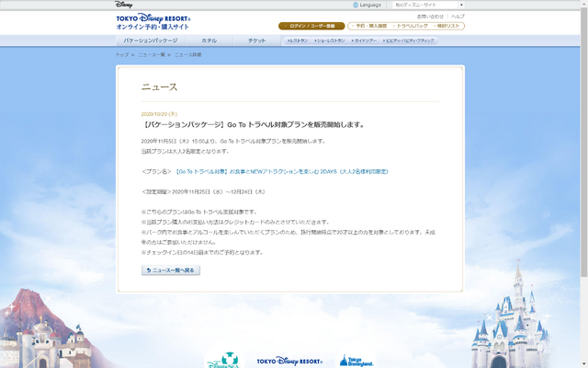Click the Tokyo Disney Resort footer logo
The width and height of the screenshot is (588, 368).
coord(289,362)
